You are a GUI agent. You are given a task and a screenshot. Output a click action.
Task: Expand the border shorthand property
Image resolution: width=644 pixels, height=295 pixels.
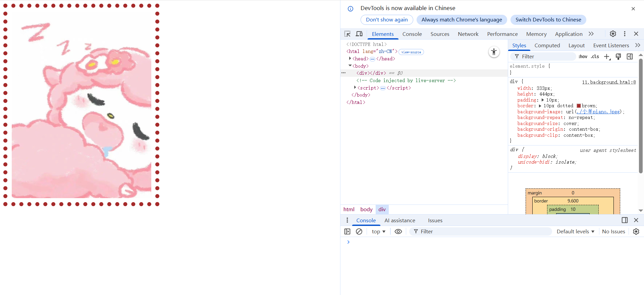click(x=540, y=106)
